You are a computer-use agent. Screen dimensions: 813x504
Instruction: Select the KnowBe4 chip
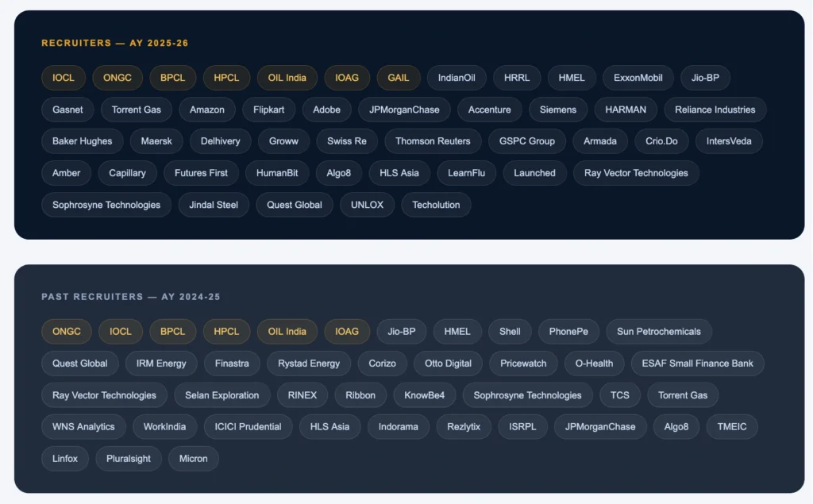pos(424,395)
